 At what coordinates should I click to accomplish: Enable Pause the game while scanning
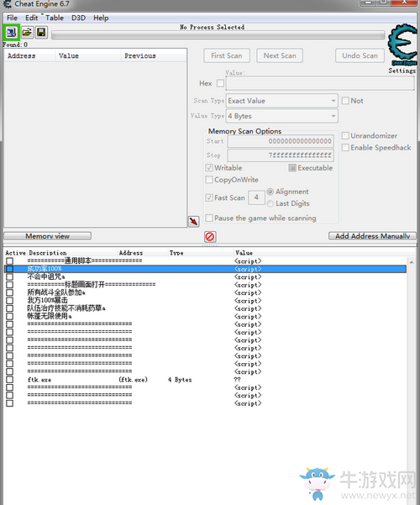[x=209, y=218]
